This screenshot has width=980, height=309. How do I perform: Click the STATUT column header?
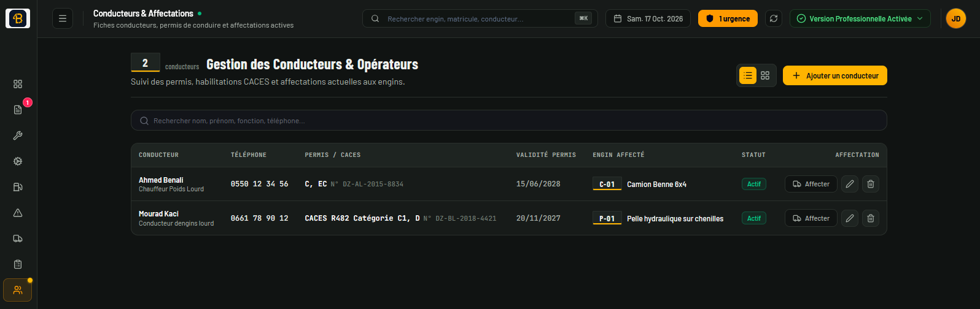click(753, 155)
